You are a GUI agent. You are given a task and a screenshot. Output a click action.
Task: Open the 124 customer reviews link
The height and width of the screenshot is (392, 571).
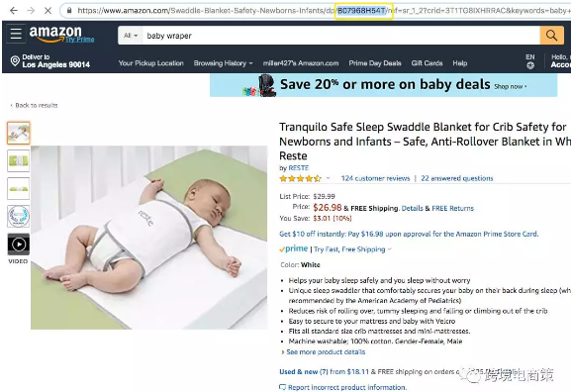(375, 178)
